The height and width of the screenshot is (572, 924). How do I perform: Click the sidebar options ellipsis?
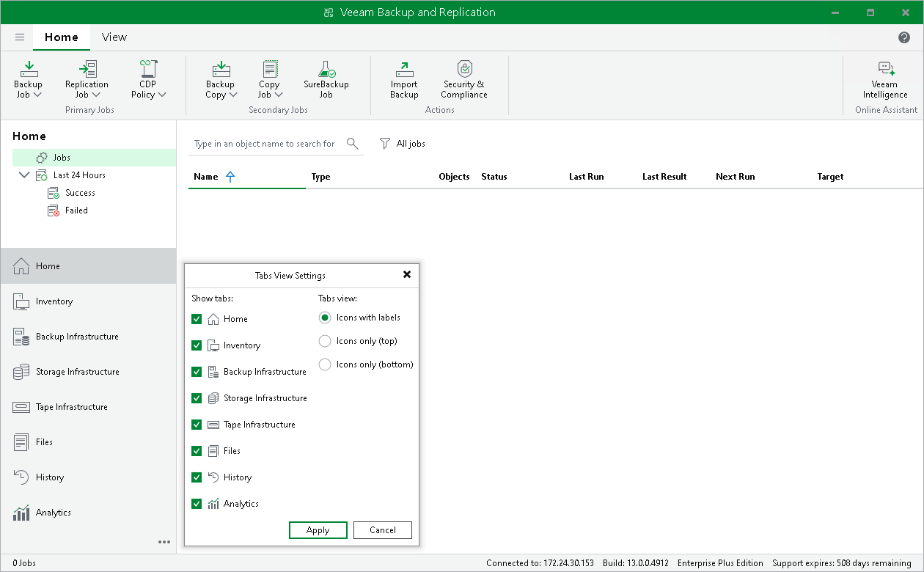tap(164, 542)
